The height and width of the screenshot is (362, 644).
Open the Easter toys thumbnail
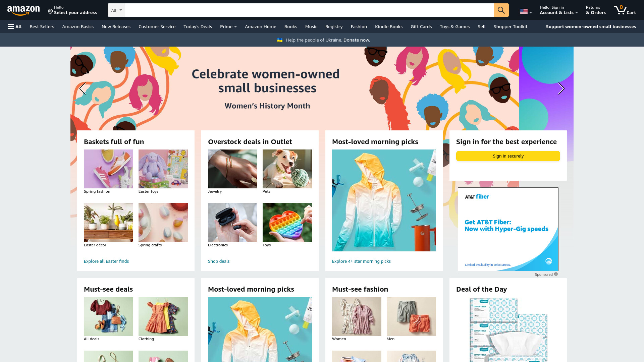pos(163,169)
